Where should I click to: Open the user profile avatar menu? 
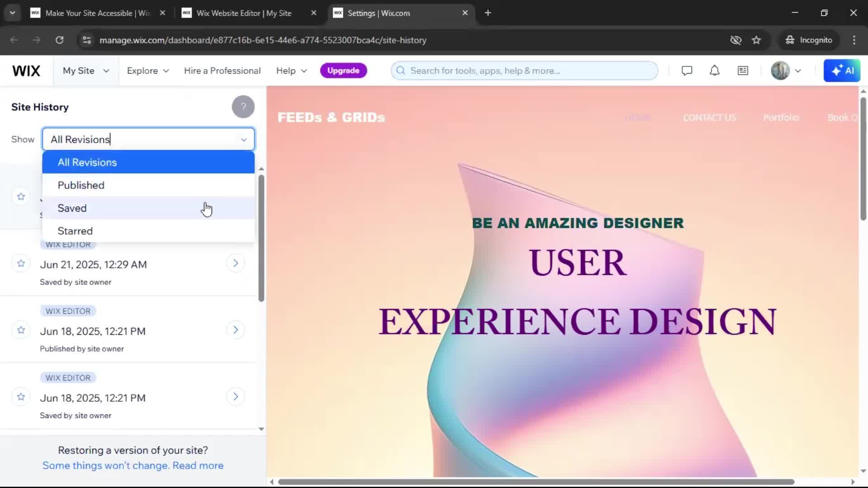click(786, 71)
